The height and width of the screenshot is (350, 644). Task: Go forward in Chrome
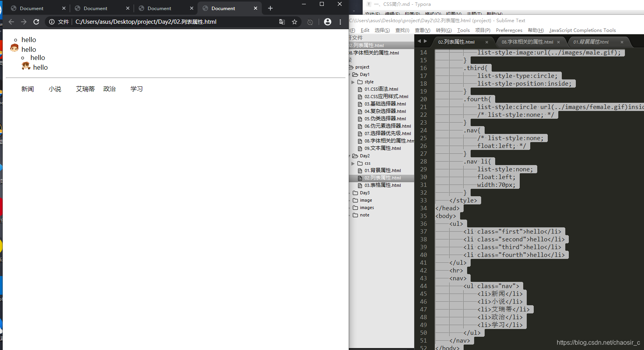point(24,22)
